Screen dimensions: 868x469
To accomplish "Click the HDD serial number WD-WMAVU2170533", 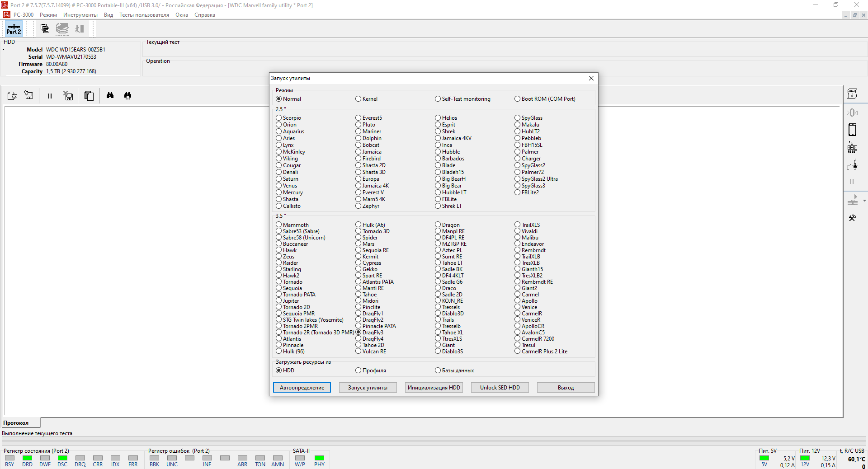I will click(x=71, y=57).
